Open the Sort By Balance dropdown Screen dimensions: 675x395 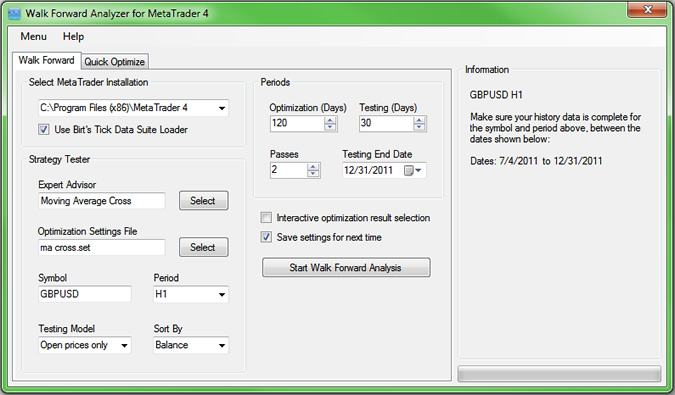222,345
